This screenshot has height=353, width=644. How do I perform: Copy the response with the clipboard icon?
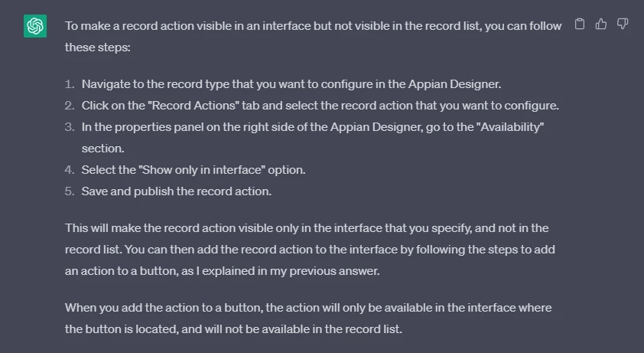point(580,25)
